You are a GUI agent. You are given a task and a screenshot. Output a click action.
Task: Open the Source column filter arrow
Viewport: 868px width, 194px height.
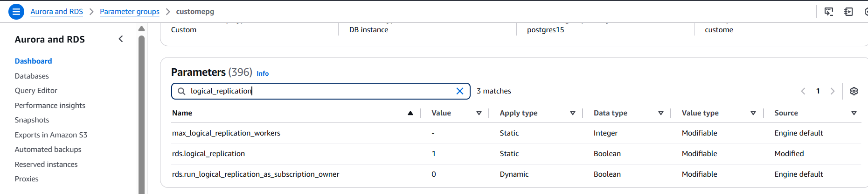854,113
